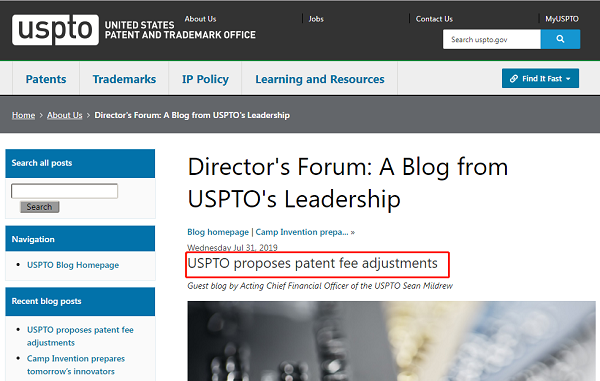Open the Learning and Resources menu

click(x=320, y=79)
